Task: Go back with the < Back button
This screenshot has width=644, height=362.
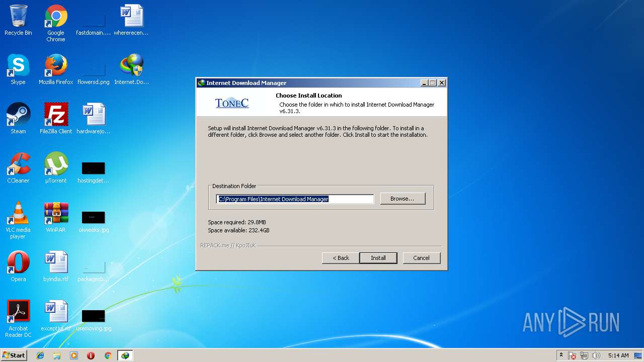Action: (341, 258)
